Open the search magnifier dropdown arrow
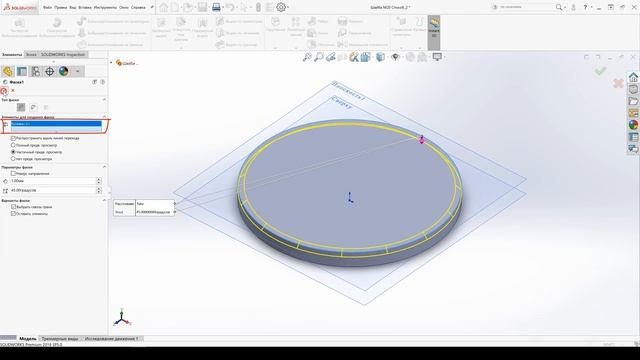 pos(565,7)
